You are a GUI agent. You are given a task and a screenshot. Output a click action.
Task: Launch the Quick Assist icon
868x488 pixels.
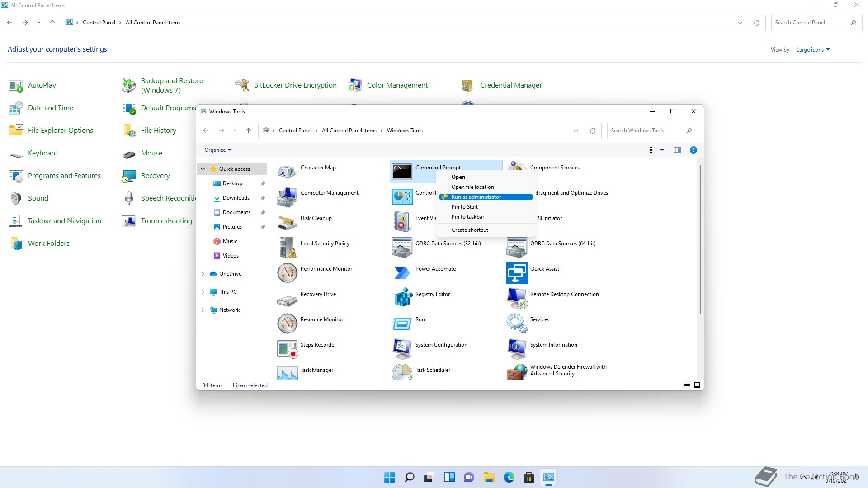coord(517,273)
